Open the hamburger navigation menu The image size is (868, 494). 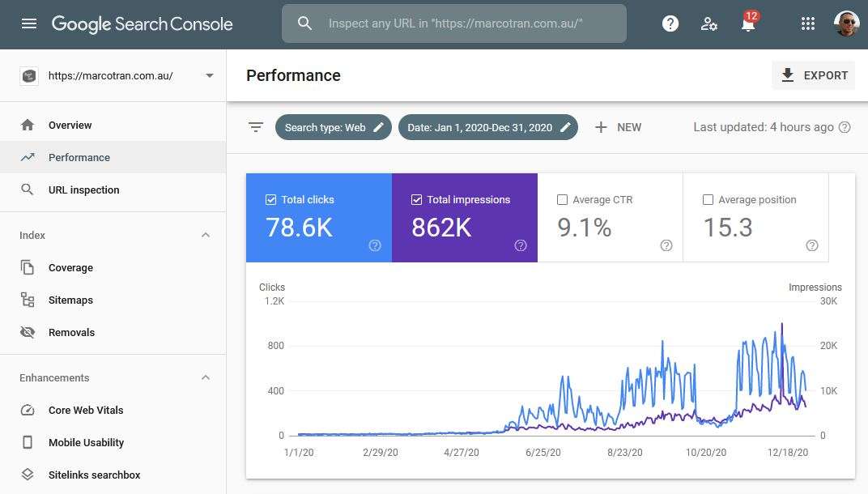coord(29,23)
